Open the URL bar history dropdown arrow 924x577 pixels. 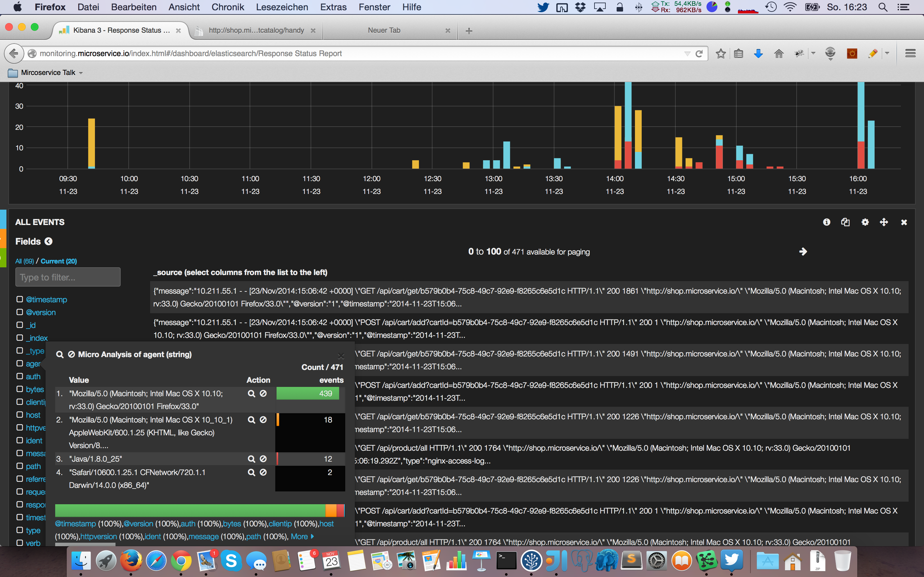click(687, 54)
